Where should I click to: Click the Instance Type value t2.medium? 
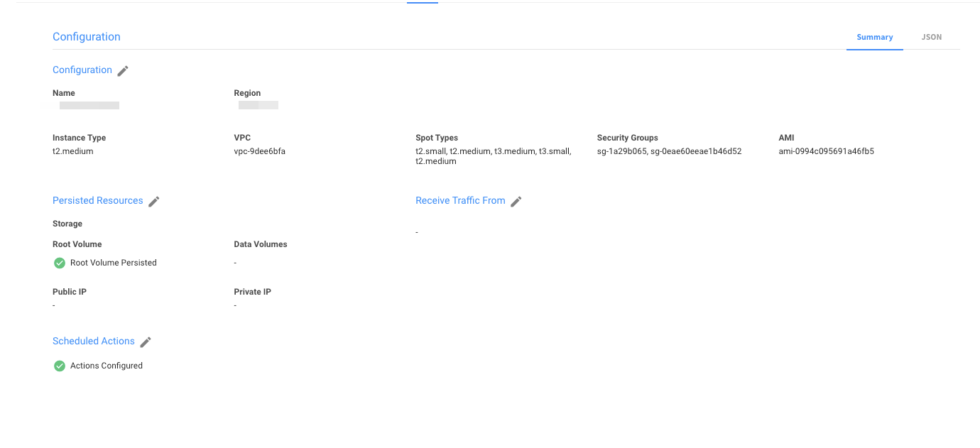pos(73,151)
